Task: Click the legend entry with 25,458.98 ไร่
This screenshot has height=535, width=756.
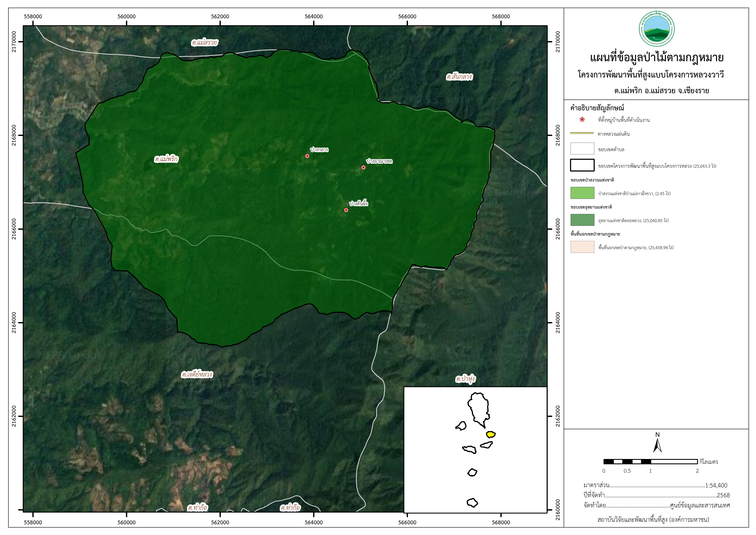Action: (636, 247)
